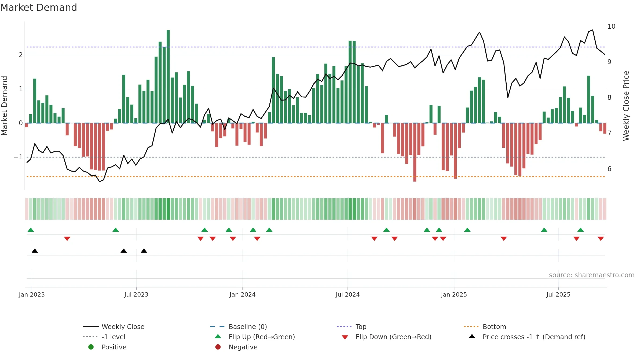
Task: Click the vertical Market Demand axis title
Action: pyautogui.click(x=4, y=106)
